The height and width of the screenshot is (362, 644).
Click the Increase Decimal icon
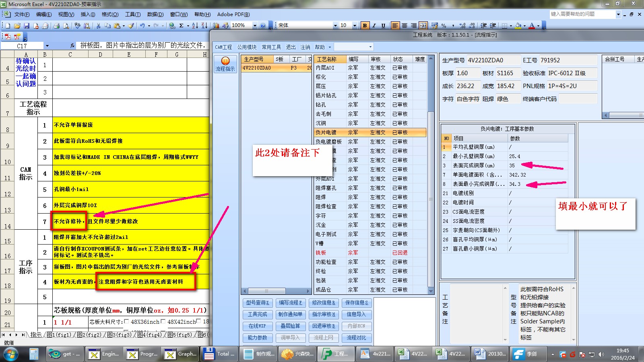click(x=462, y=25)
